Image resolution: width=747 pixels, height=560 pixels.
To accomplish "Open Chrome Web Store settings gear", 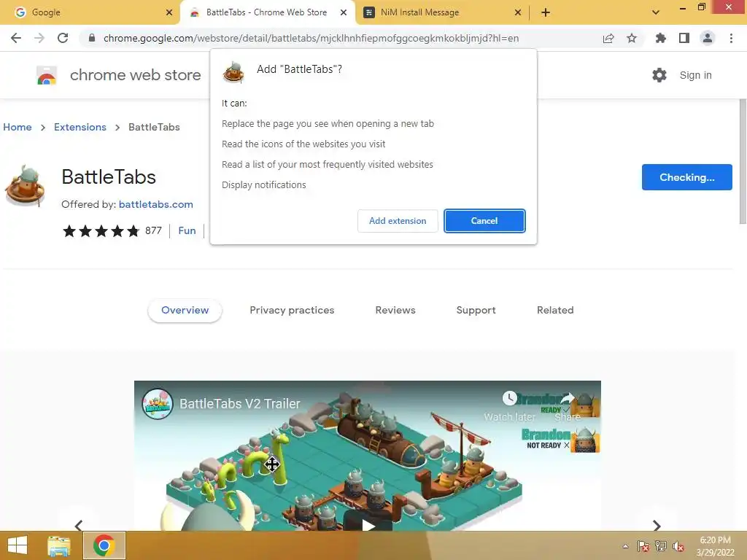I will 659,75.
